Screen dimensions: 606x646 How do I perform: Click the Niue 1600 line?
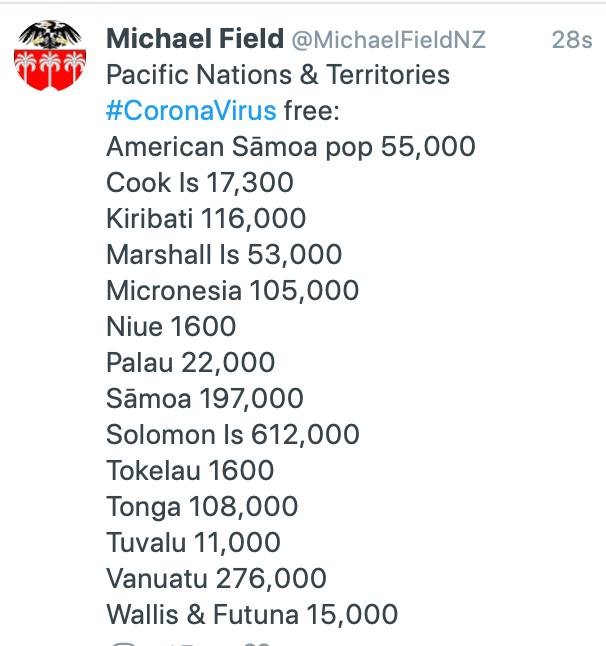171,326
